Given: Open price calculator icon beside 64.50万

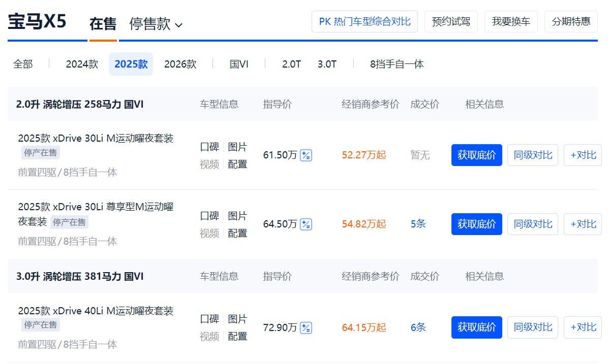Looking at the screenshot, I should click(x=306, y=224).
